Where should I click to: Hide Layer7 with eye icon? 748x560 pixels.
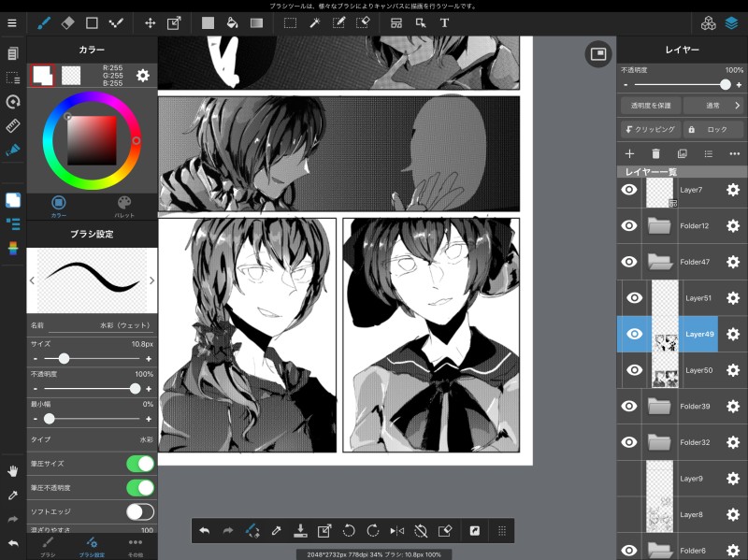pyautogui.click(x=629, y=190)
